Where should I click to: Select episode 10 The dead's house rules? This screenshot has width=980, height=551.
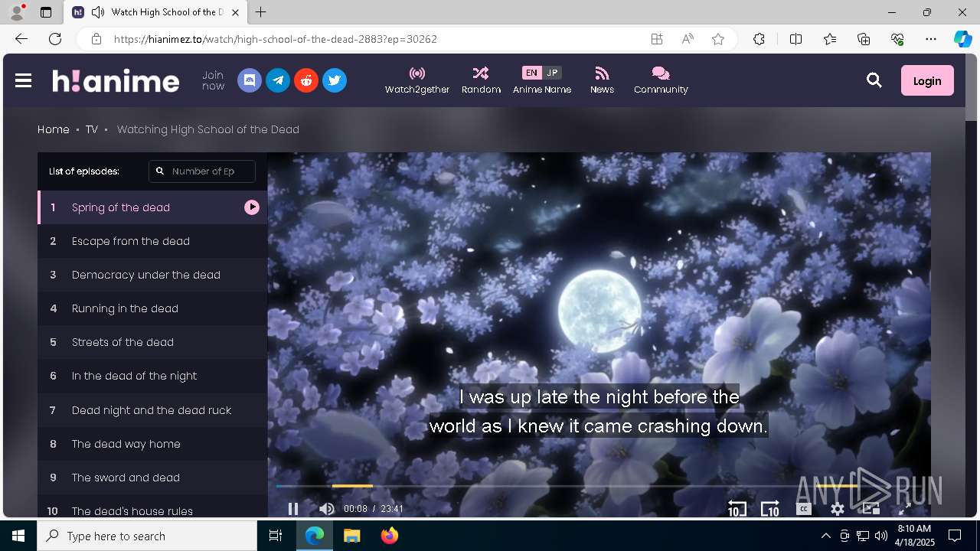(152, 507)
